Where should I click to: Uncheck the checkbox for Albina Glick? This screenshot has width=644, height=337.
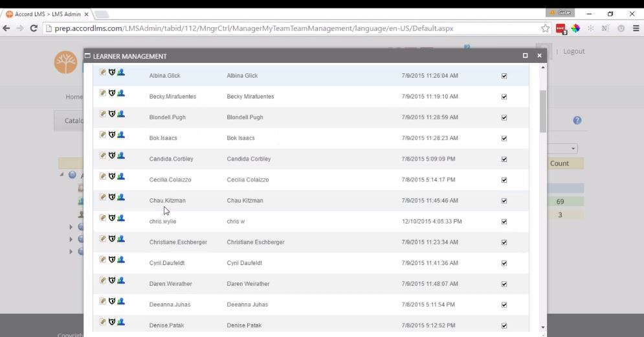(504, 76)
